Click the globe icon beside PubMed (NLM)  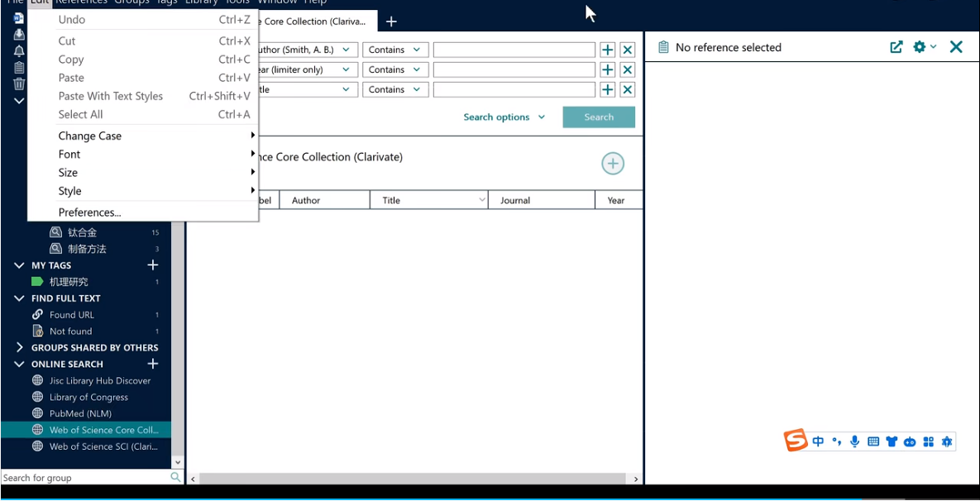point(37,413)
